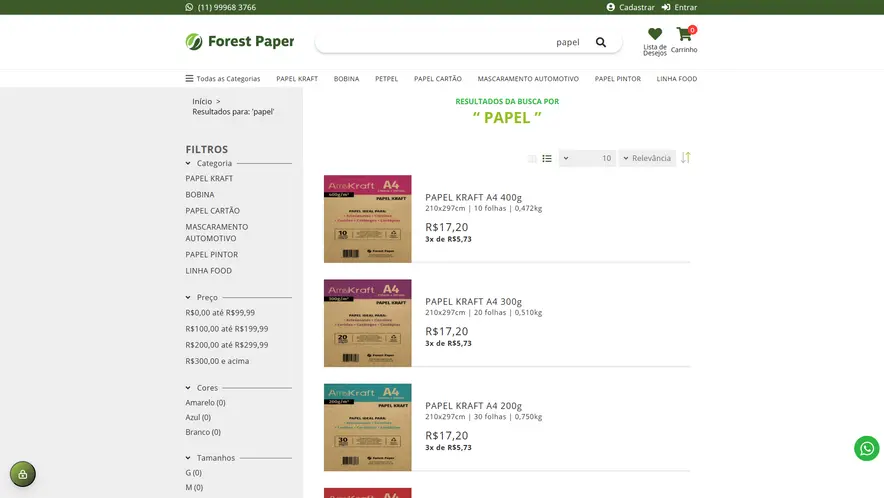Filter by color Branco (0)
This screenshot has width=884, height=498.
[x=203, y=432]
